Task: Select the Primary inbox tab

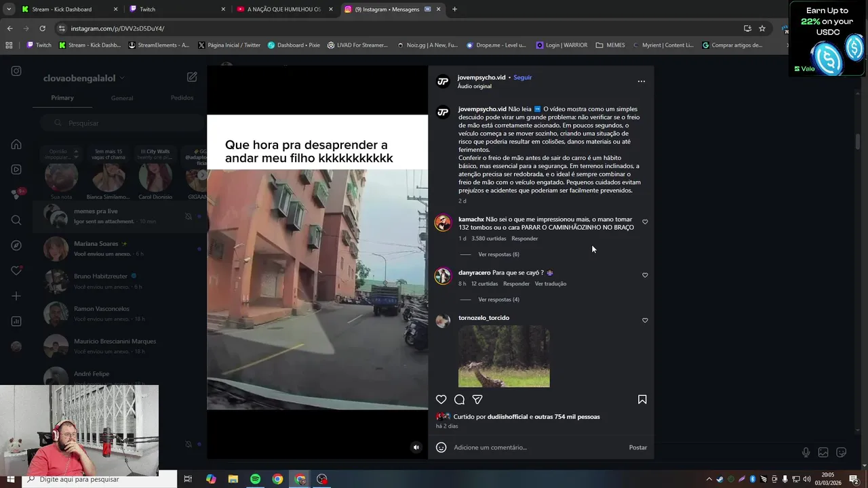Action: click(x=62, y=98)
